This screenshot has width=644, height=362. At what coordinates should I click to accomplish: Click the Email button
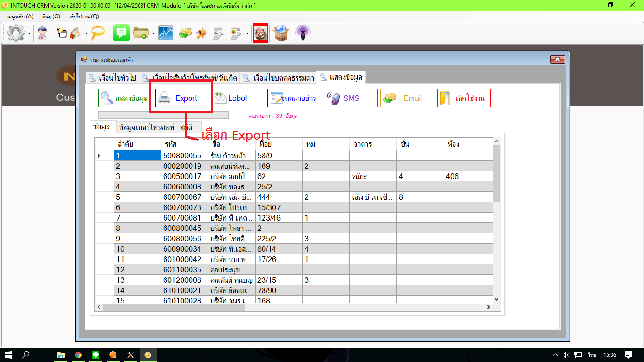[407, 98]
